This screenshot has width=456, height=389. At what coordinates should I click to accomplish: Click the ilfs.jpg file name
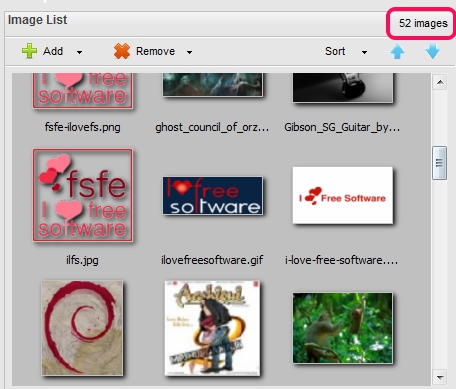[x=82, y=260]
